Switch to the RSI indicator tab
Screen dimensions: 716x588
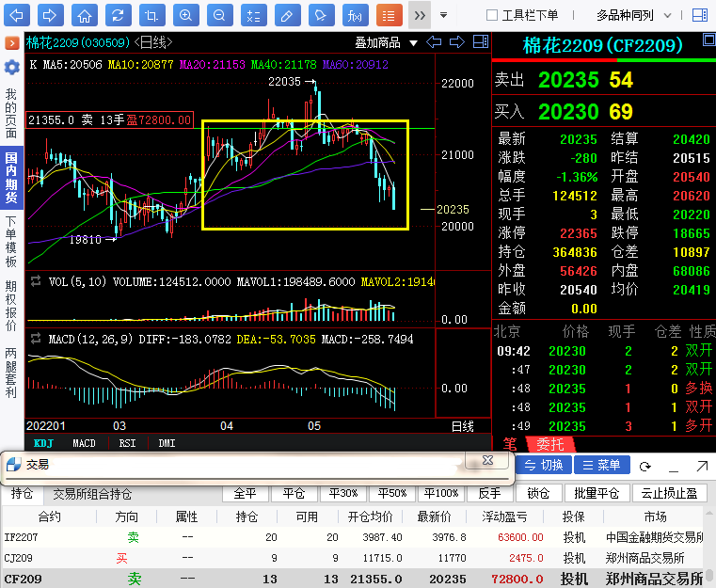click(126, 443)
